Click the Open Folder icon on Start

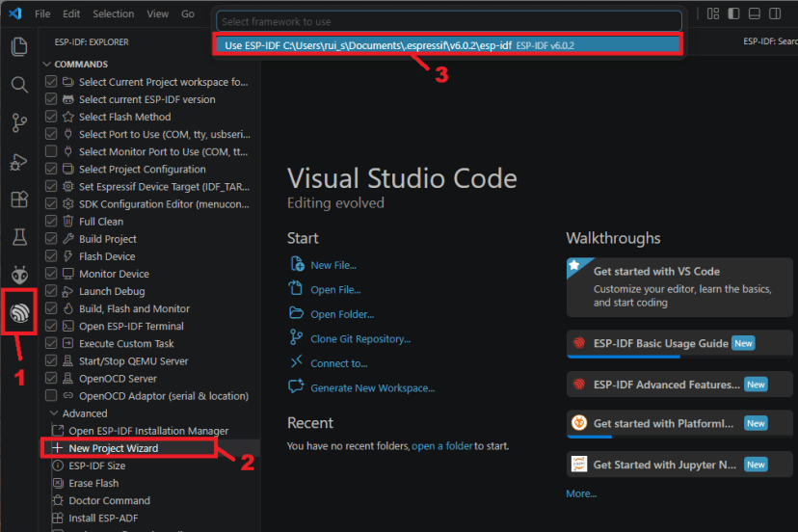click(x=296, y=313)
